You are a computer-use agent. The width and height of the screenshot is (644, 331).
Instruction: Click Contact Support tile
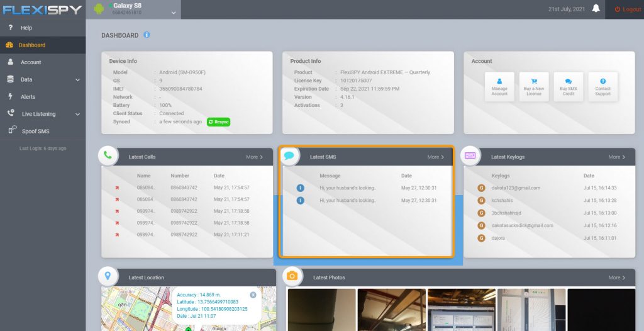tap(603, 87)
